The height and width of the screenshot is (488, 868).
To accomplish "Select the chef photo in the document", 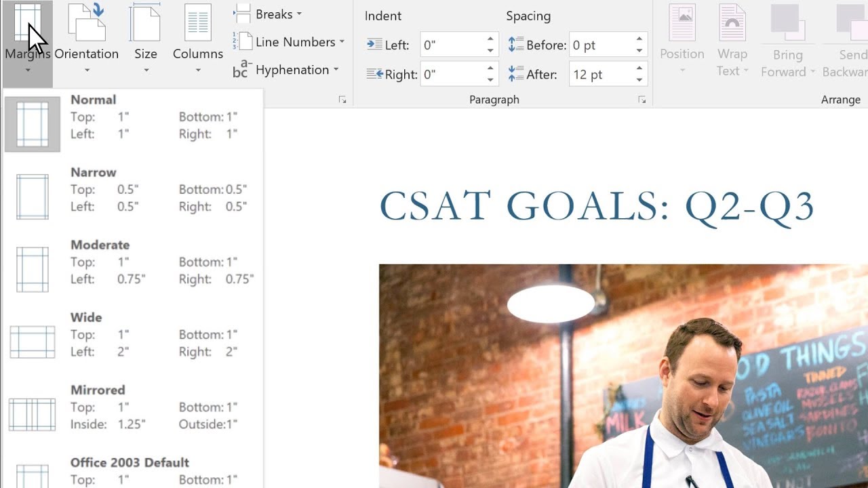I will [623, 376].
